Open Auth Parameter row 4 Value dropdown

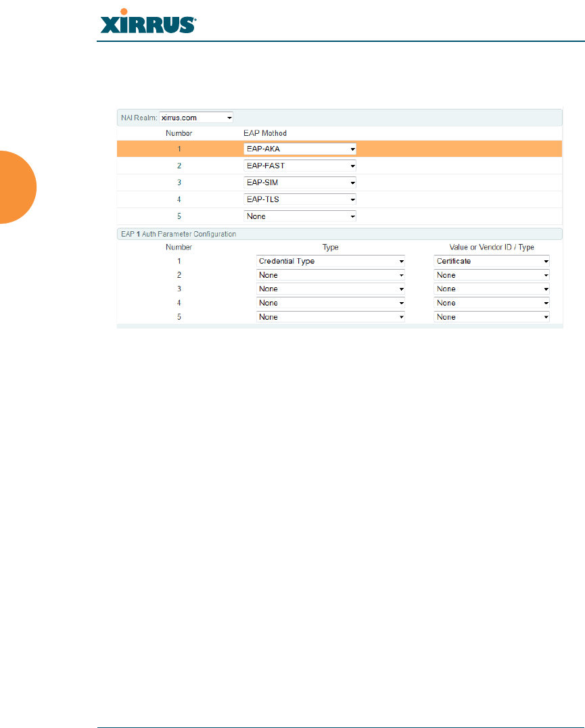[492, 303]
